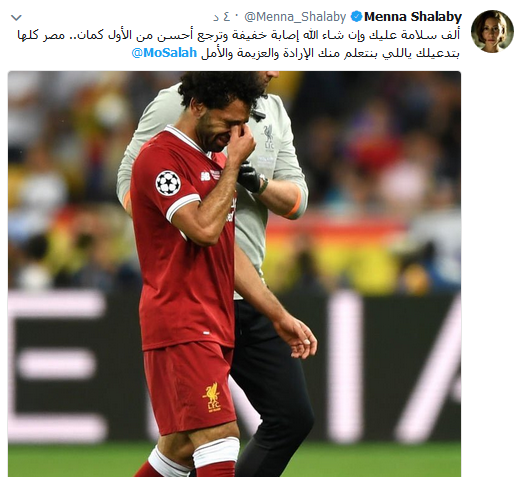
Task: Click Menna Shalaby's profile avatar
Action: click(492, 31)
